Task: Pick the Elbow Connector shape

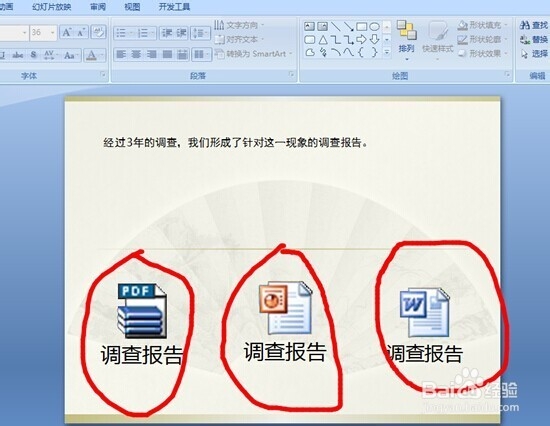Action: click(335, 40)
